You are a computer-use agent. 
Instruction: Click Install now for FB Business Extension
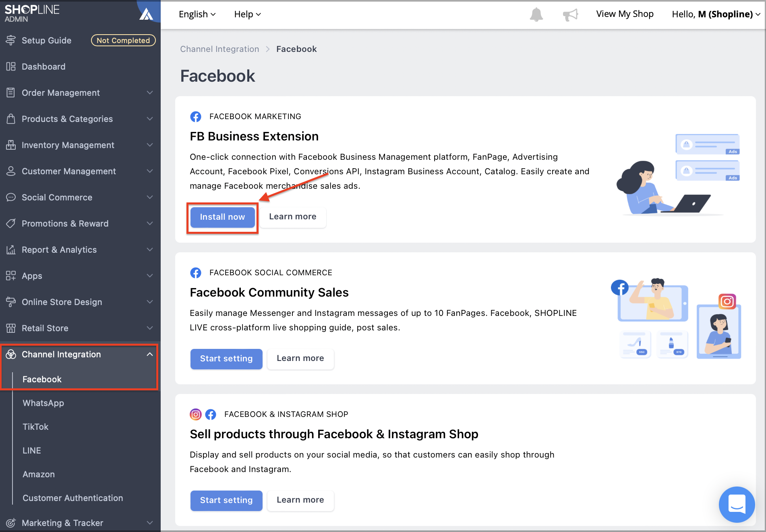(222, 217)
